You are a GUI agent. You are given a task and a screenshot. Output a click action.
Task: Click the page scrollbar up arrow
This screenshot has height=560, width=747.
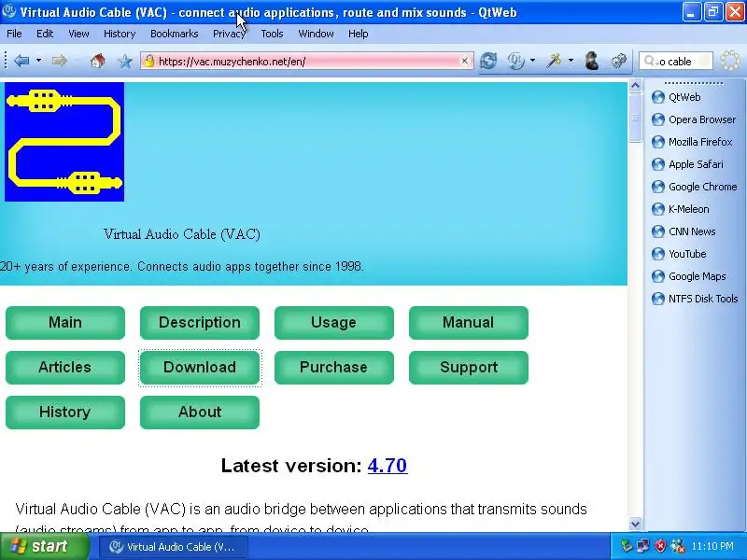pos(635,86)
